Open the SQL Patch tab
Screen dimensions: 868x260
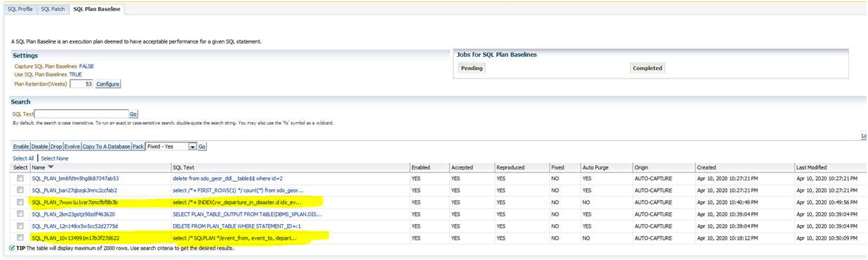coord(53,8)
